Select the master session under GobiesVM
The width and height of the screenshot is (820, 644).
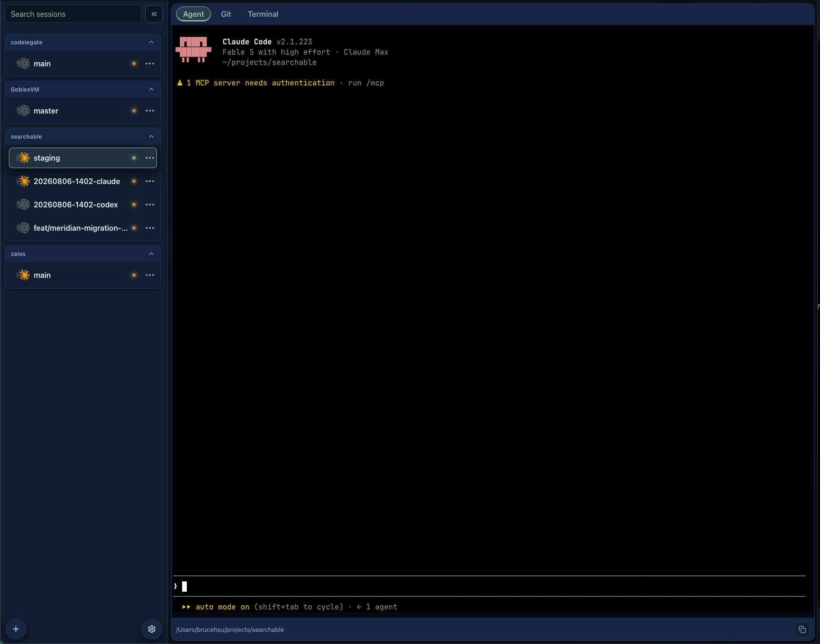click(83, 111)
